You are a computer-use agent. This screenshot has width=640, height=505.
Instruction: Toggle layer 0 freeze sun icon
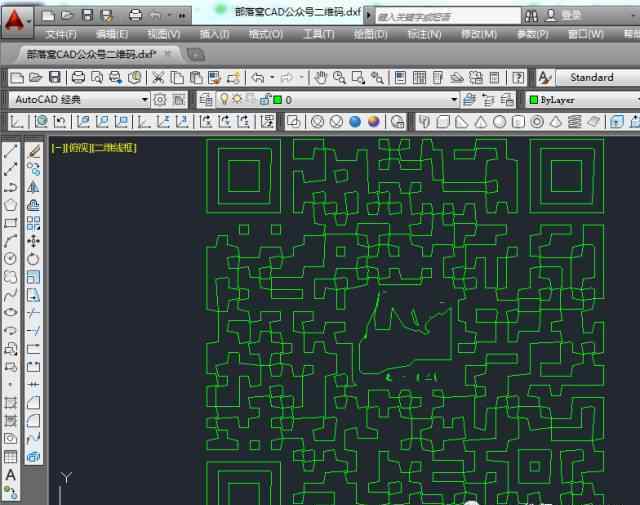coord(236,99)
